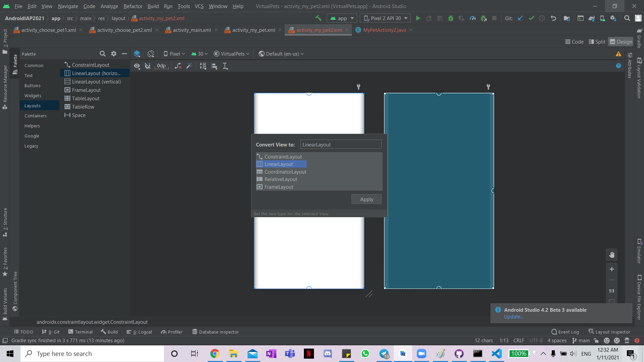Click the Make Project hammer icon

[x=318, y=18]
